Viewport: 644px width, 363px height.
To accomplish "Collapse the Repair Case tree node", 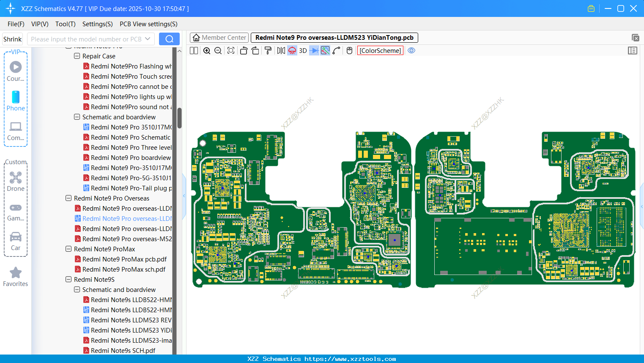I will (x=77, y=56).
